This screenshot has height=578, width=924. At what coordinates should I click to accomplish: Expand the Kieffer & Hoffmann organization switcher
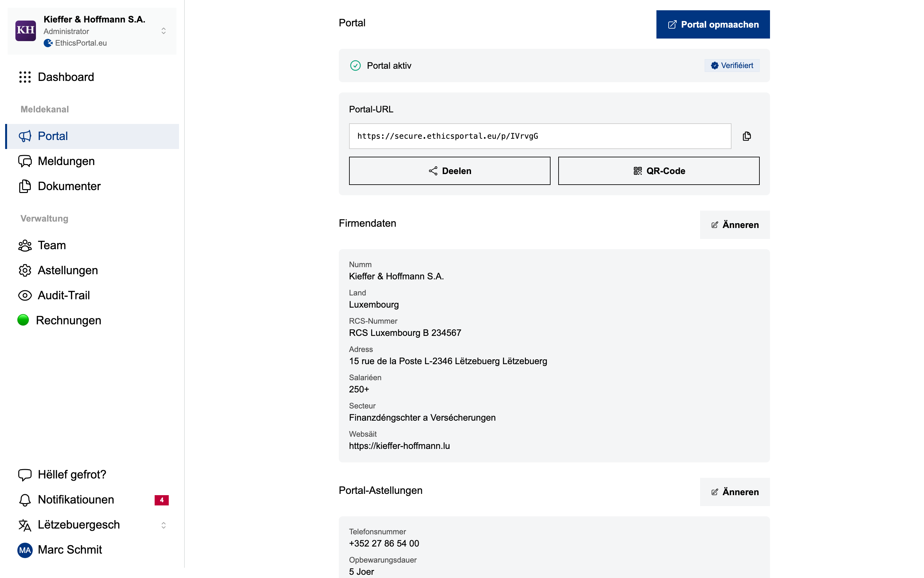point(163,31)
